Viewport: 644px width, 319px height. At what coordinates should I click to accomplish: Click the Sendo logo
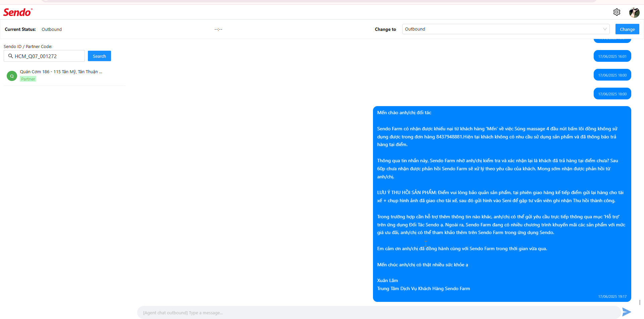coord(18,12)
